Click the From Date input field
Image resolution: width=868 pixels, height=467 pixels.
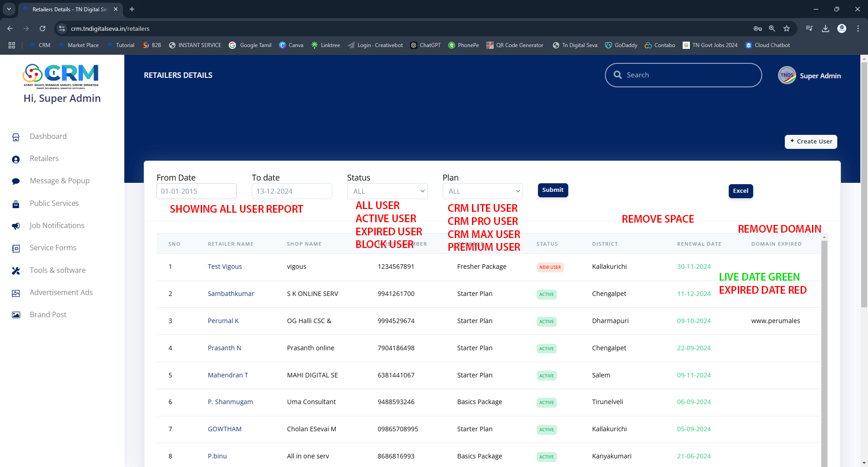196,191
